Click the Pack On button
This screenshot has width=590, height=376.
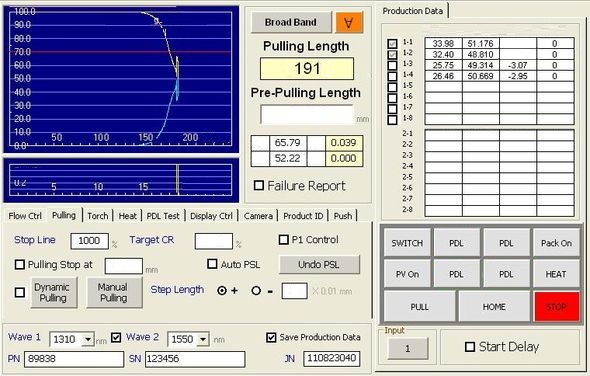pyautogui.click(x=556, y=243)
